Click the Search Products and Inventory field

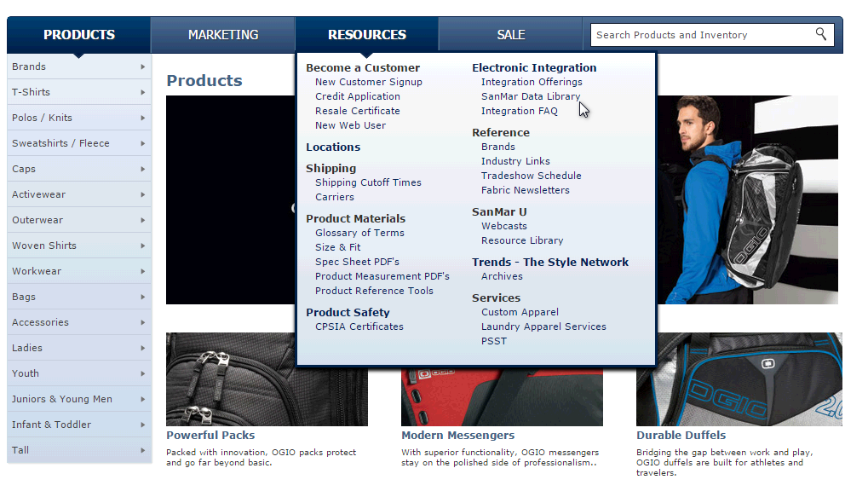click(698, 35)
